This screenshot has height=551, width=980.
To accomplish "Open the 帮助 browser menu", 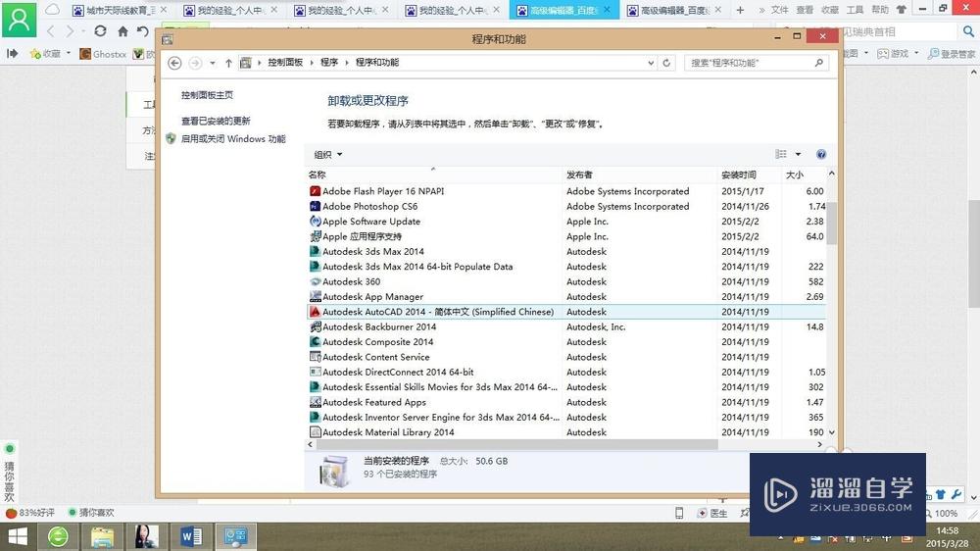I will [x=880, y=10].
